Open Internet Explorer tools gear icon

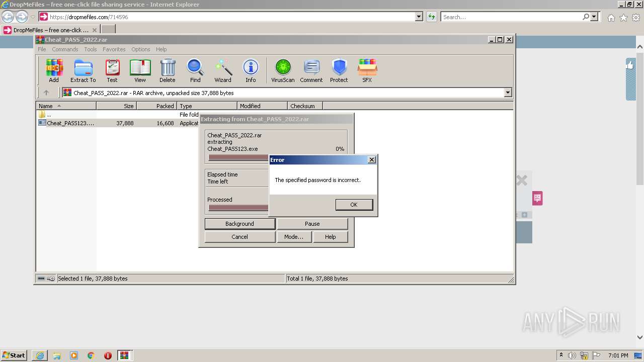coord(636,18)
